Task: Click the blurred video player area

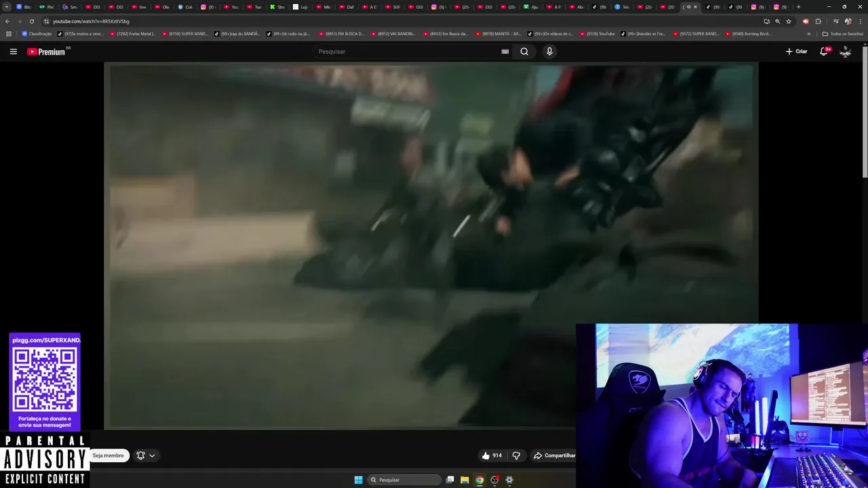Action: click(431, 245)
